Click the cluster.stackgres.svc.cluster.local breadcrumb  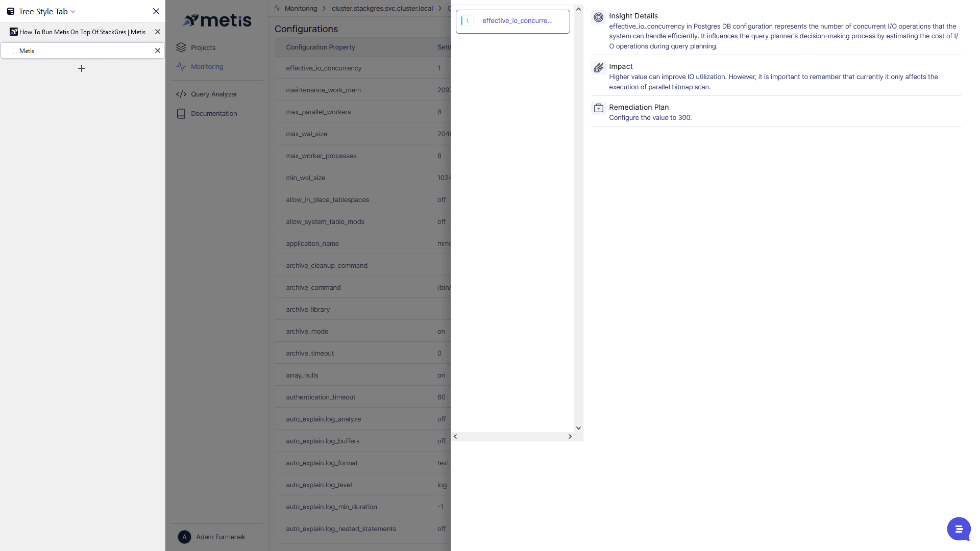[x=382, y=8]
